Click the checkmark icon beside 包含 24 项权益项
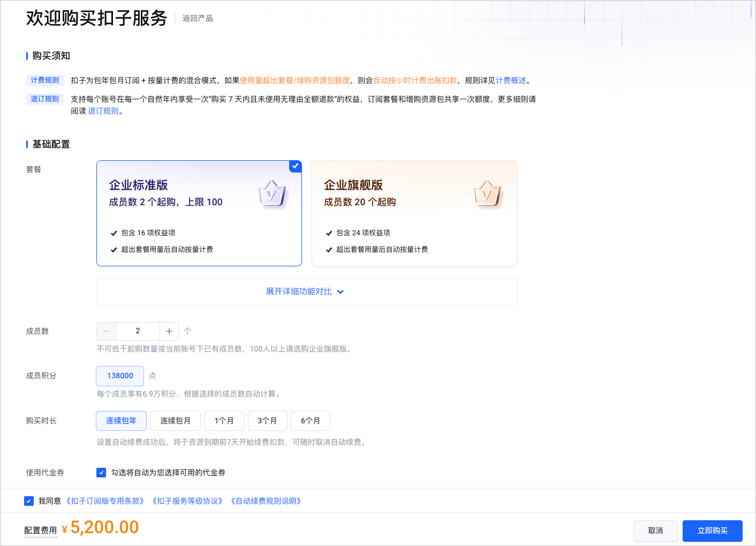The height and width of the screenshot is (546, 756). click(328, 233)
